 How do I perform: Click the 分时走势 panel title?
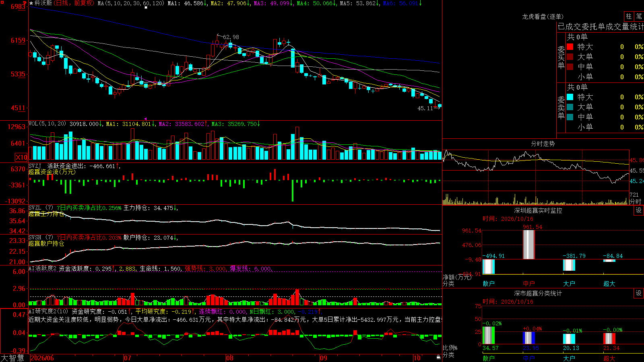coord(543,144)
